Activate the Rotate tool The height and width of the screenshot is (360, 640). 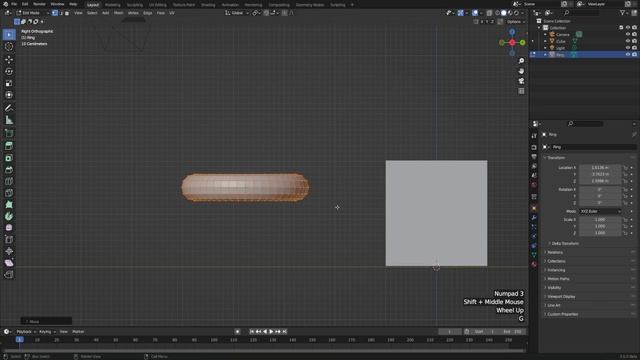tap(9, 71)
